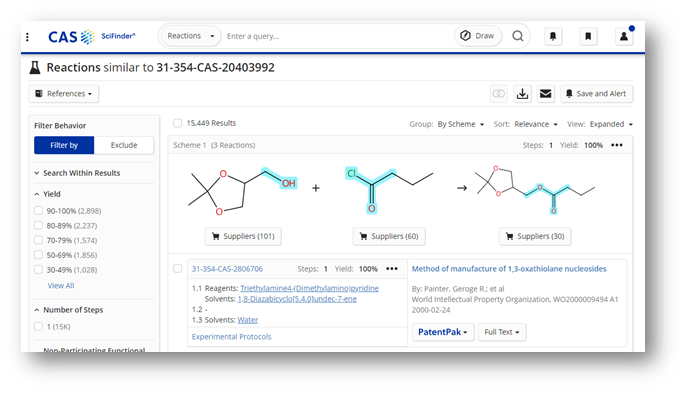Open the References menu
Screen dimensions: 687x394
coord(64,94)
